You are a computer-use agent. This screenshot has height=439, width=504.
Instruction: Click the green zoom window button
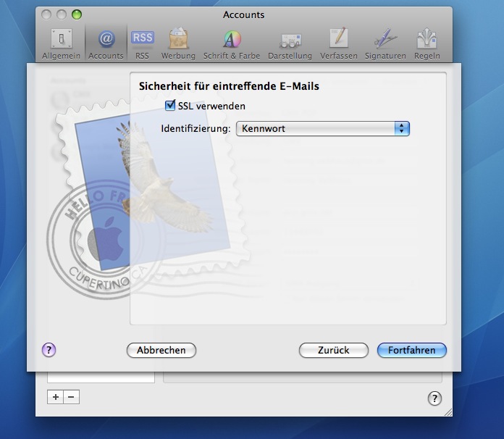[x=77, y=14]
